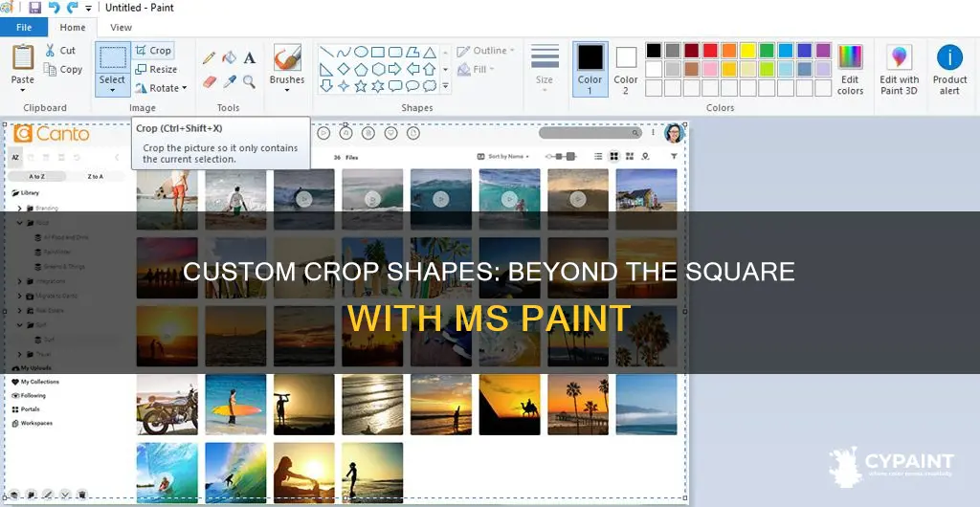The height and width of the screenshot is (507, 980).
Task: Open the Edit colors dialog
Action: point(850,69)
